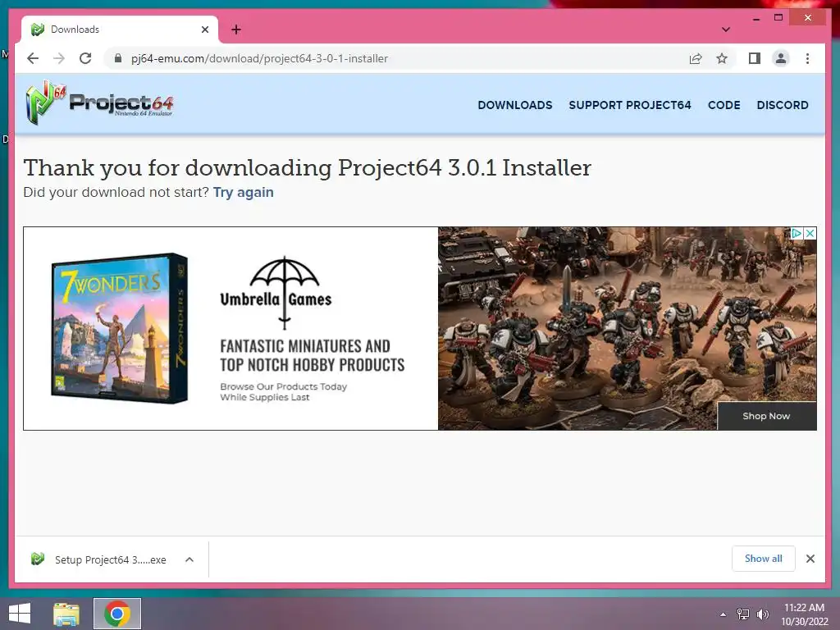Open the Chrome profile avatar
This screenshot has width=840, height=630.
pyautogui.click(x=781, y=58)
